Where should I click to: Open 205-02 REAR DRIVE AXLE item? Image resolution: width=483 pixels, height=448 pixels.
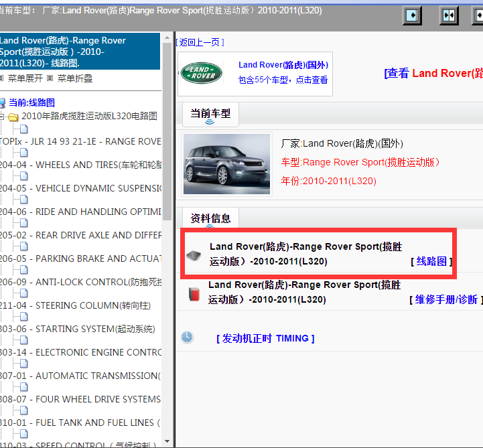tap(80, 235)
